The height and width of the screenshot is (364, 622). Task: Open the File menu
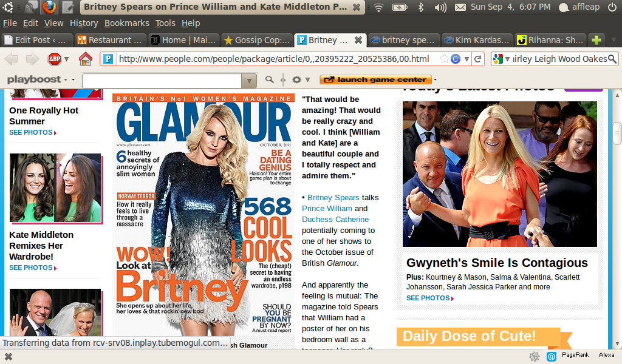coord(10,24)
